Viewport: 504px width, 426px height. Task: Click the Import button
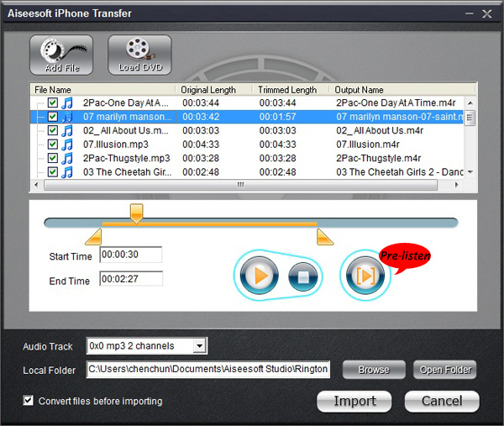354,402
